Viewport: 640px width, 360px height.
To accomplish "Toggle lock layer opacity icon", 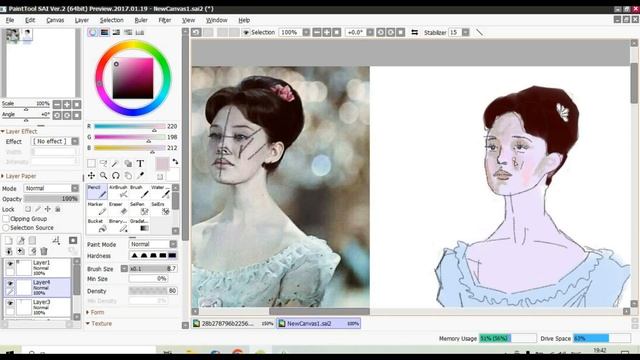I will point(28,209).
